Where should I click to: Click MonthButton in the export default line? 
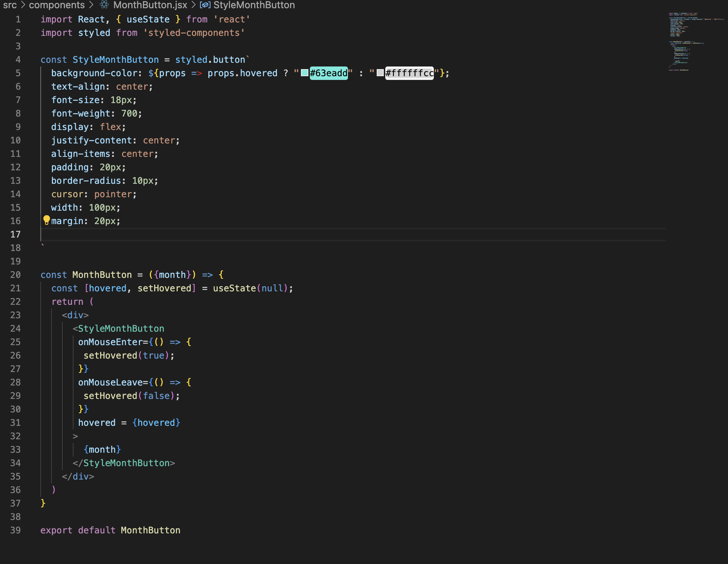pos(150,530)
